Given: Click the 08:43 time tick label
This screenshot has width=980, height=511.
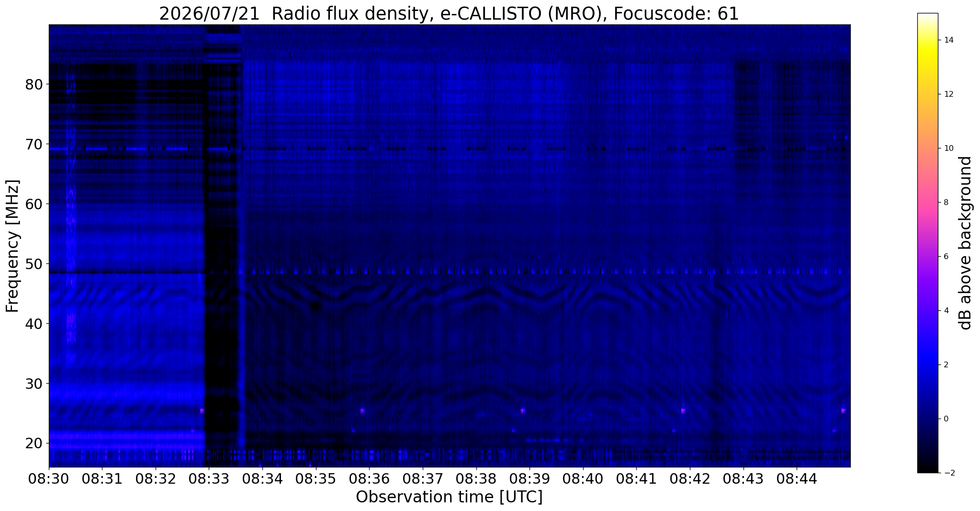Looking at the screenshot, I should [x=743, y=478].
